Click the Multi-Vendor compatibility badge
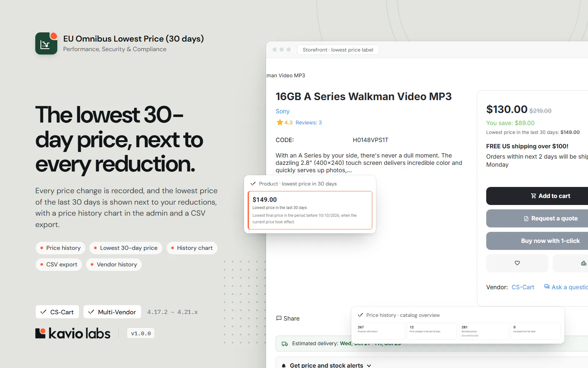This screenshot has height=368, width=588. tap(112, 312)
